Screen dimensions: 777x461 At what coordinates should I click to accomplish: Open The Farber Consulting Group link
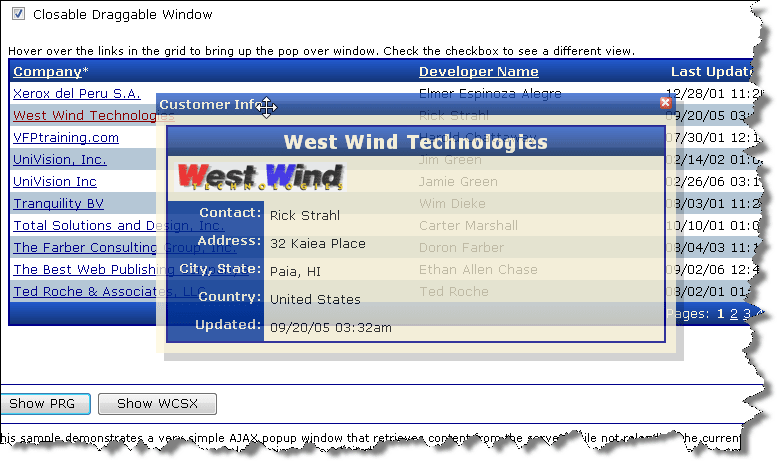point(125,247)
